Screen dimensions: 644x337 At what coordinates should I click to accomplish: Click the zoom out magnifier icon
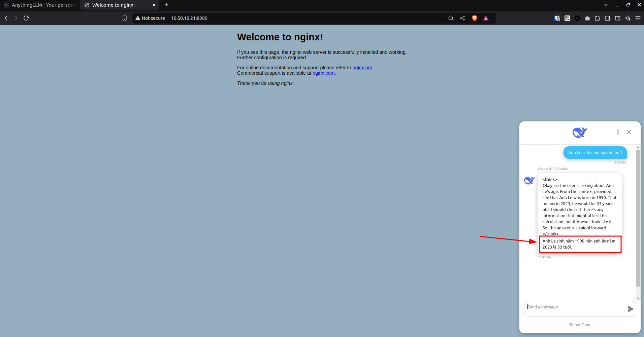(x=451, y=18)
